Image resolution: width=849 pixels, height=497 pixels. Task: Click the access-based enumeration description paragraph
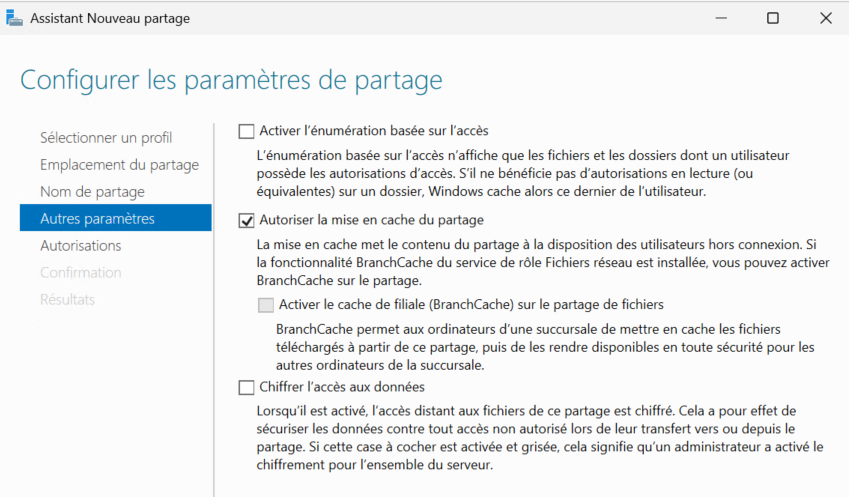[522, 173]
